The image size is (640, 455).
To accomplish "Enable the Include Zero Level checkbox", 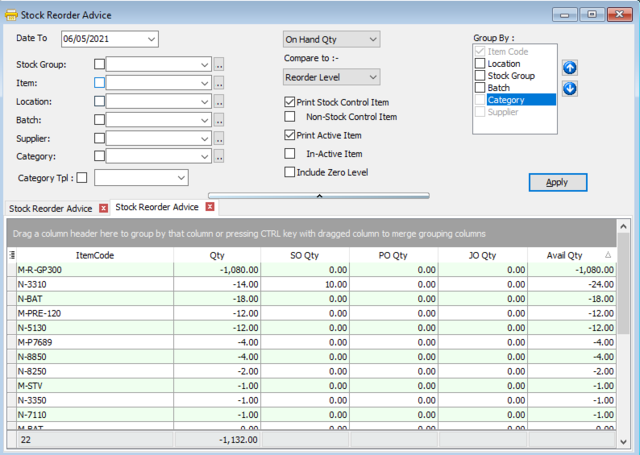I will pyautogui.click(x=290, y=172).
